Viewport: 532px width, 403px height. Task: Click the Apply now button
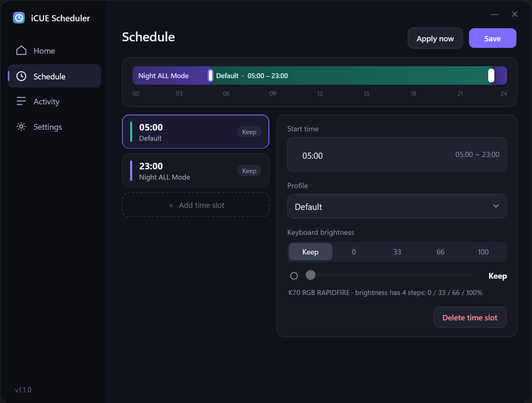435,38
